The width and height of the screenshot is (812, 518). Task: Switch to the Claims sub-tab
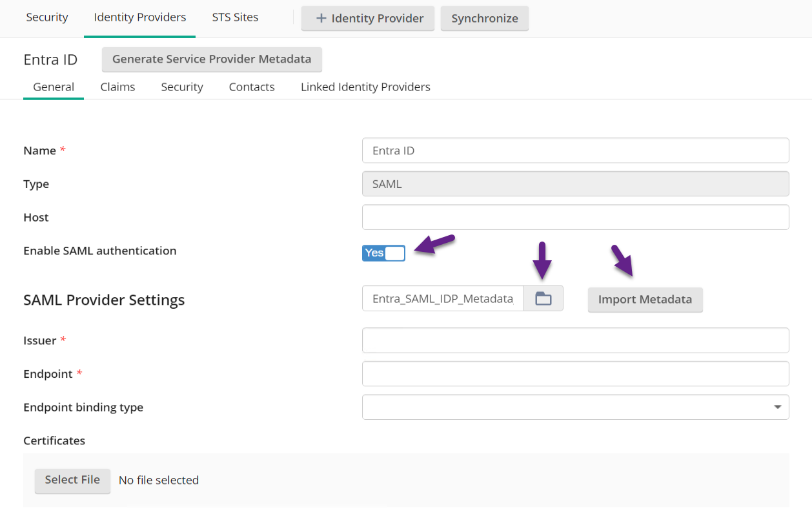[x=117, y=87]
